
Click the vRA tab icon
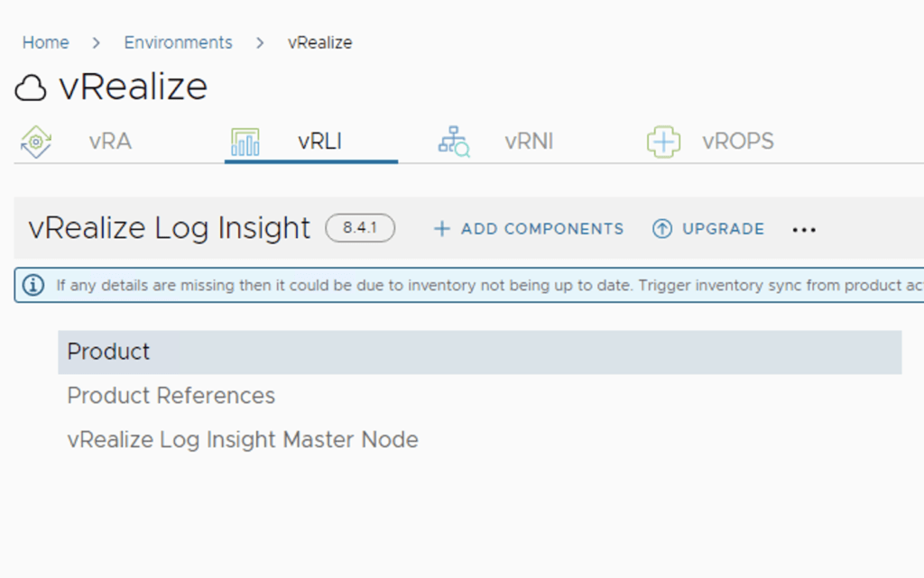[x=35, y=142]
